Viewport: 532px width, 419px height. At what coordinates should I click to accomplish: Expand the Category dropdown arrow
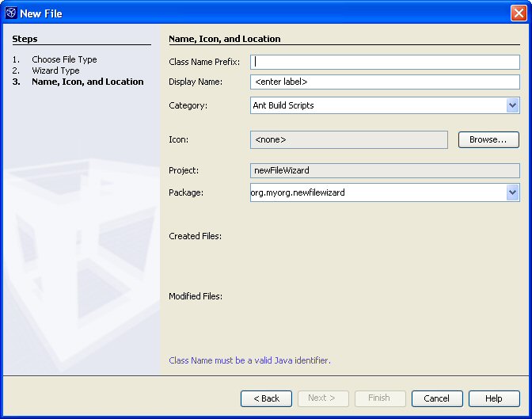click(512, 105)
